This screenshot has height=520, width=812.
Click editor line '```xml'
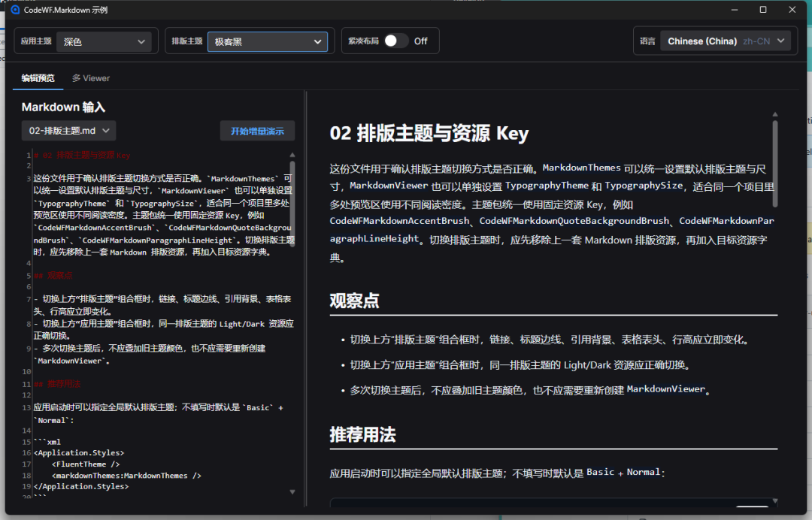pyautogui.click(x=47, y=442)
